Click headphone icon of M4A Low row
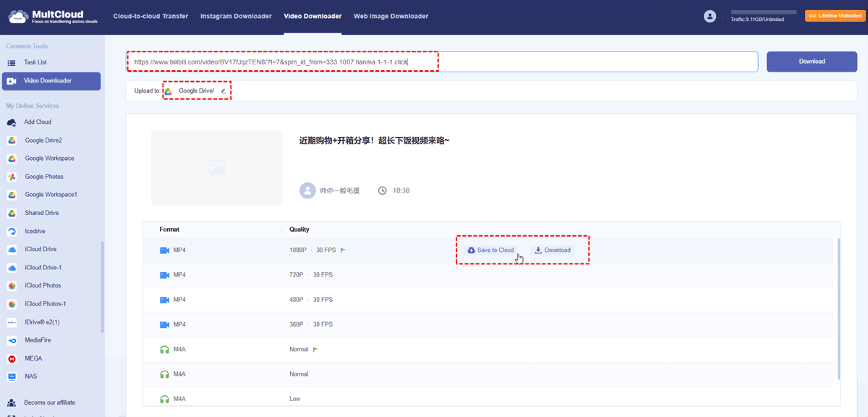Screen dimensions: 868x417 [164, 399]
